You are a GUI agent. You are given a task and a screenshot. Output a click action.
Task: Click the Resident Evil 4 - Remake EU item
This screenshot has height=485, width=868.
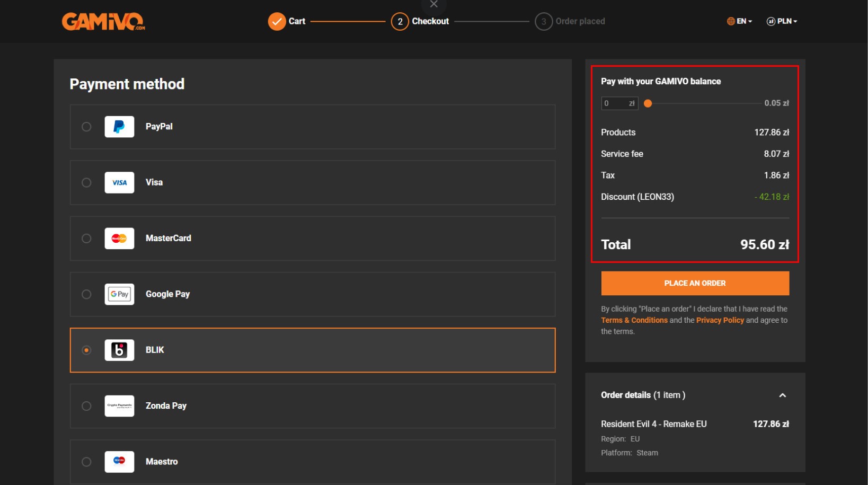click(x=654, y=424)
